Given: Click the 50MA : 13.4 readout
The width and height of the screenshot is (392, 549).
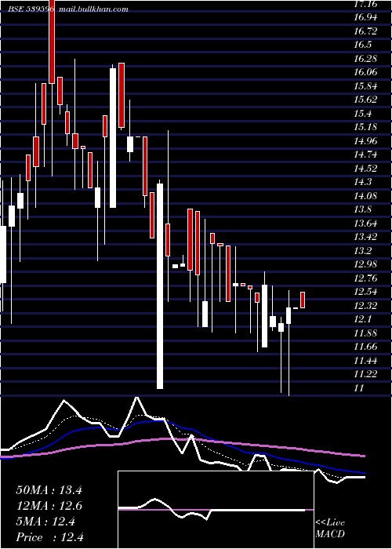Looking at the screenshot, I should (x=49, y=490).
